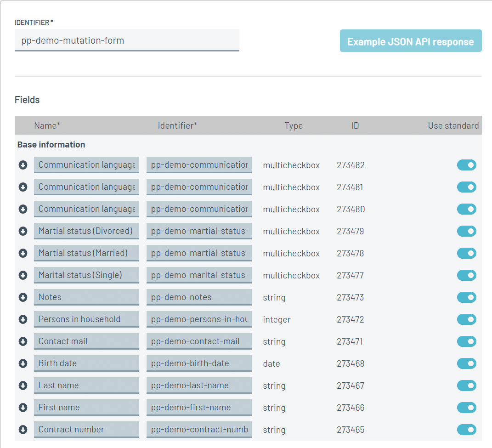Click the down arrow beside Last name
The image size is (492, 448).
click(23, 386)
